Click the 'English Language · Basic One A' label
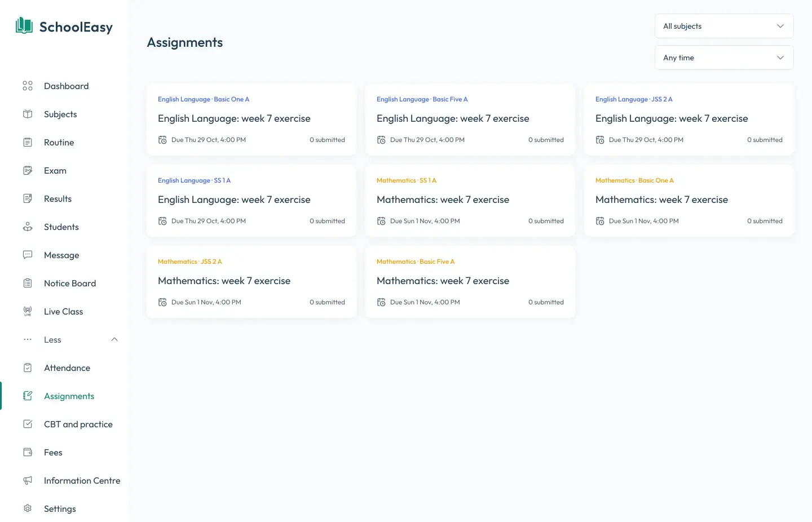Viewport: 812px width, 522px height. pyautogui.click(x=204, y=99)
